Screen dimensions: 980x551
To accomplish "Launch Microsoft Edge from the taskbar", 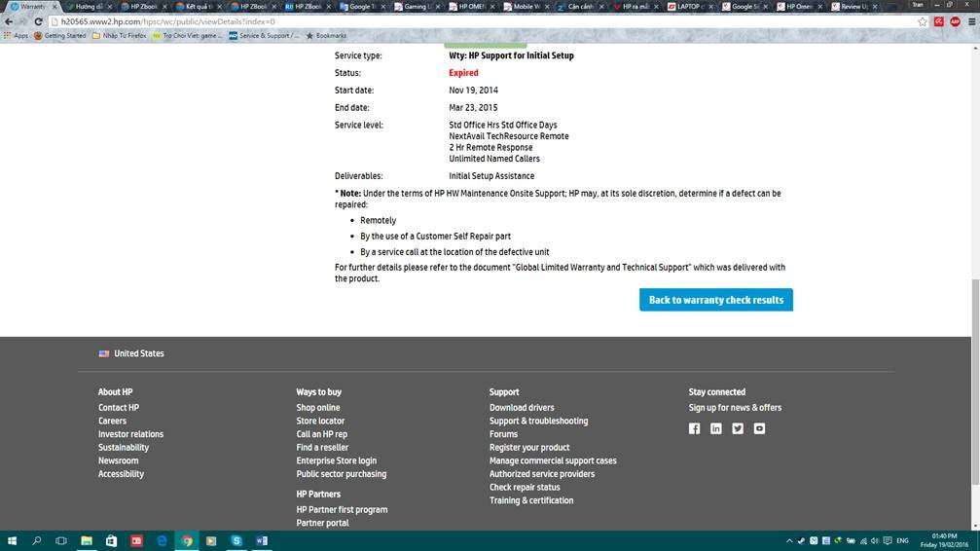I will click(x=162, y=540).
